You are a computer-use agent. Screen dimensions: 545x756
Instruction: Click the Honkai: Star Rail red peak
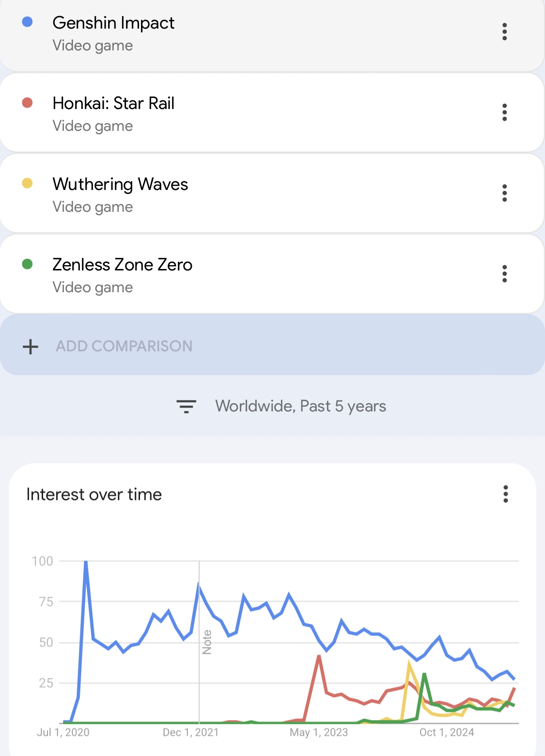coord(319,656)
